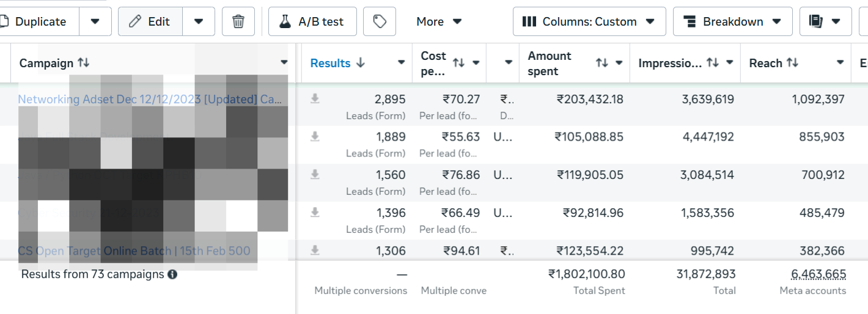
Task: Select the ₹55.63 cost per lead cell
Action: tap(461, 137)
